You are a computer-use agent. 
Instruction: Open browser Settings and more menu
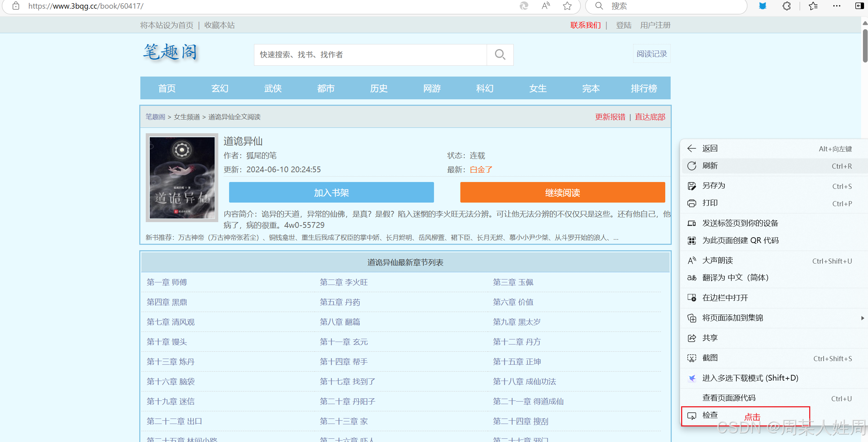click(x=837, y=6)
